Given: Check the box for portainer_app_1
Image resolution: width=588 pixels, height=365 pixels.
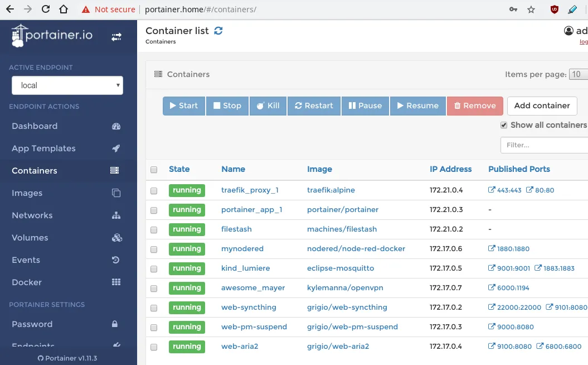Looking at the screenshot, I should (x=154, y=210).
